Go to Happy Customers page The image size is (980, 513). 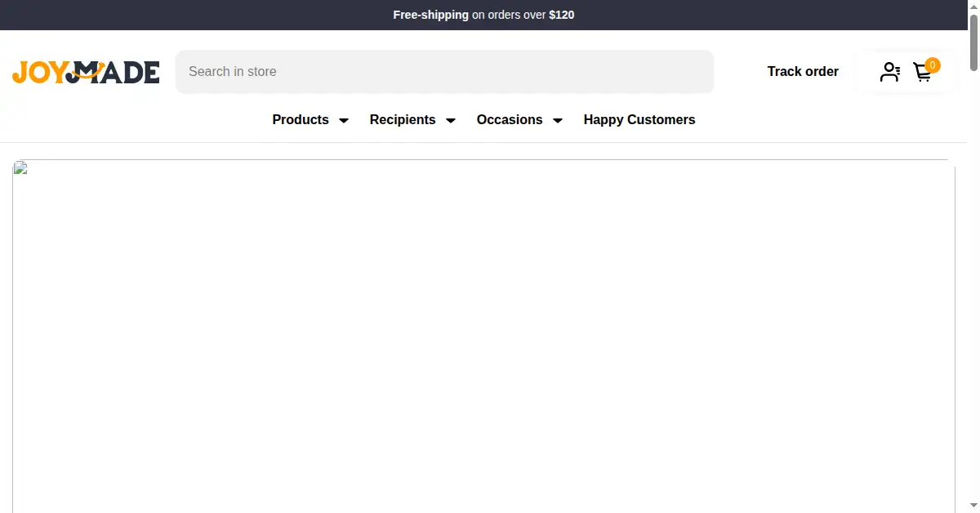point(639,119)
